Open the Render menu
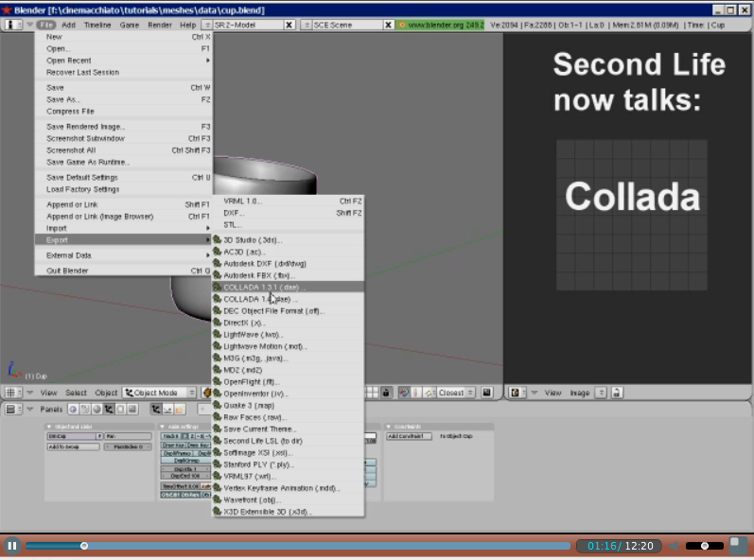Screen dimensions: 754x560 (160, 25)
